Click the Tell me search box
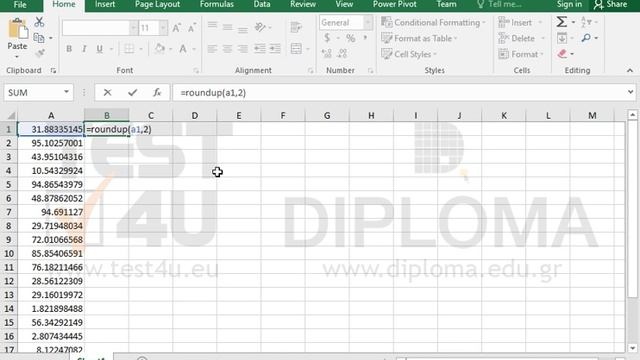Screen dimensions: 640x360 click(x=500, y=4)
